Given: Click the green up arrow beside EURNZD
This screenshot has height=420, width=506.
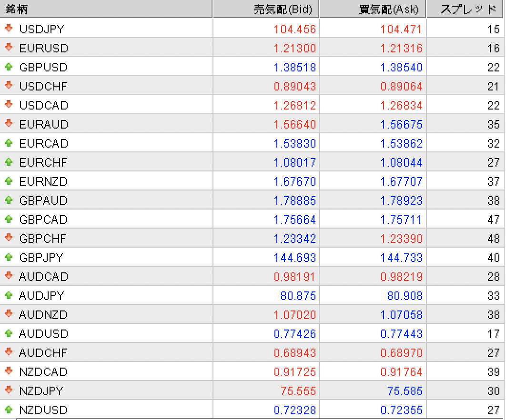Looking at the screenshot, I should (9, 181).
